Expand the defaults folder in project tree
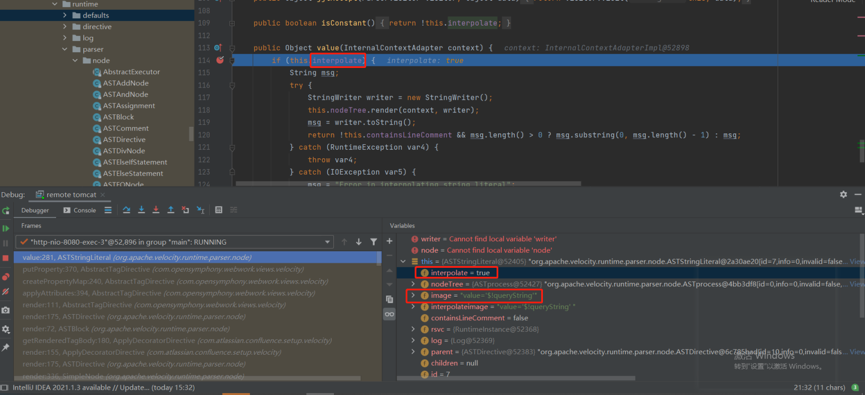The width and height of the screenshot is (865, 395). (65, 15)
